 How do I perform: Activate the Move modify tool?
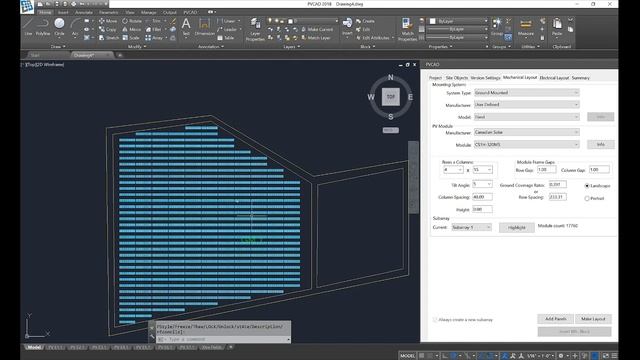point(108,21)
